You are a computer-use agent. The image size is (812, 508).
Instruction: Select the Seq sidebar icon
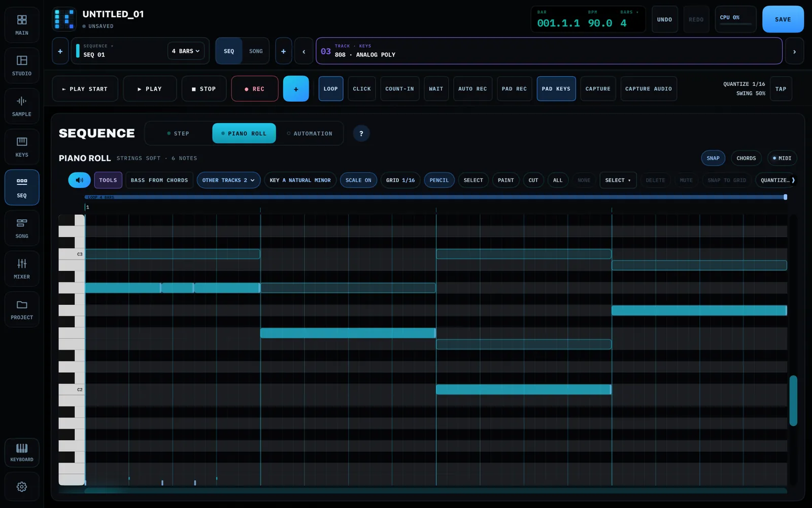(x=22, y=187)
